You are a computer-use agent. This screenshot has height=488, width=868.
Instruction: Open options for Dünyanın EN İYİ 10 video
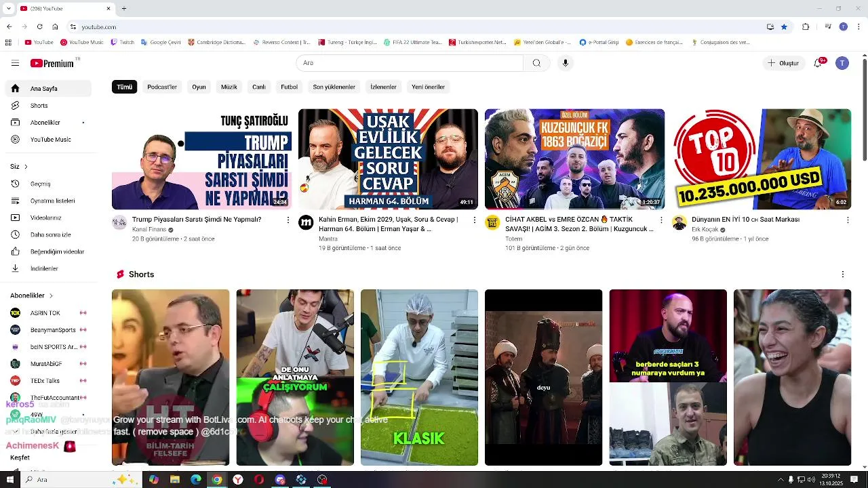(x=848, y=220)
